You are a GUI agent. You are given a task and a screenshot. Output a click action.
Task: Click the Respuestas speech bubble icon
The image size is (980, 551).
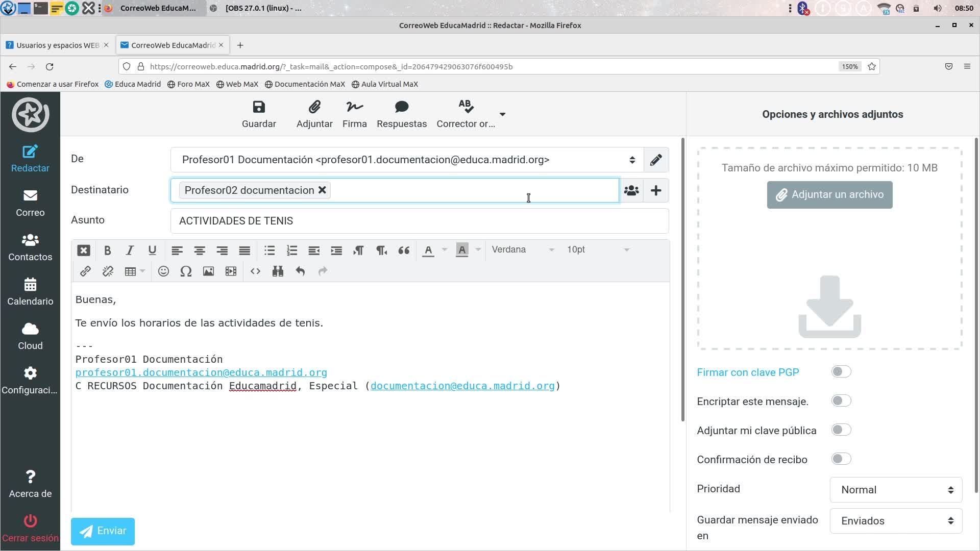tap(401, 108)
